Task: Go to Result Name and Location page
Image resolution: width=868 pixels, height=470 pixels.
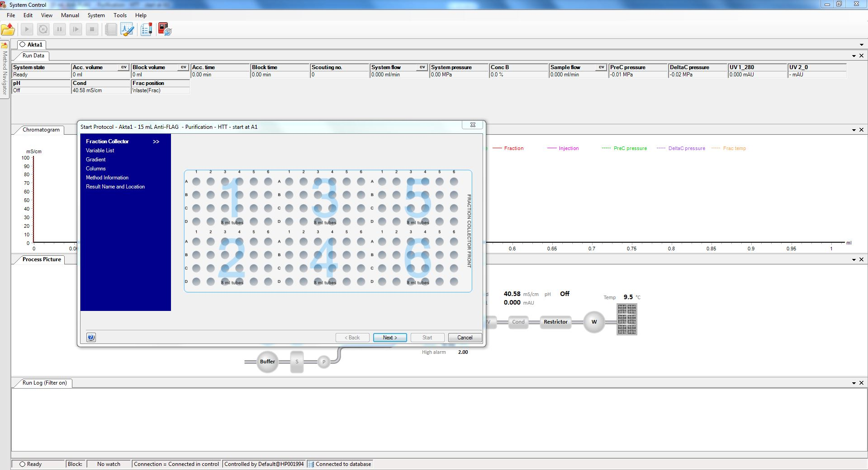Action: pos(115,187)
